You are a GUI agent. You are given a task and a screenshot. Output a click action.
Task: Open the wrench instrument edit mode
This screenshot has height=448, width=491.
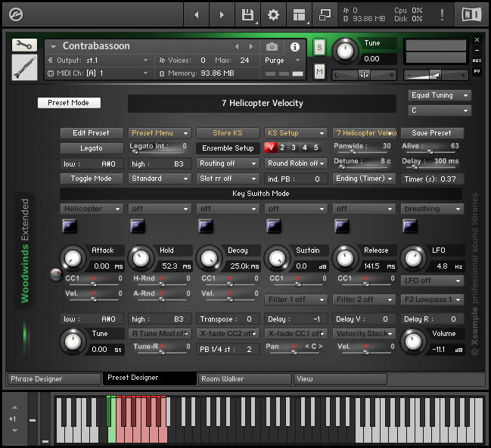24,45
